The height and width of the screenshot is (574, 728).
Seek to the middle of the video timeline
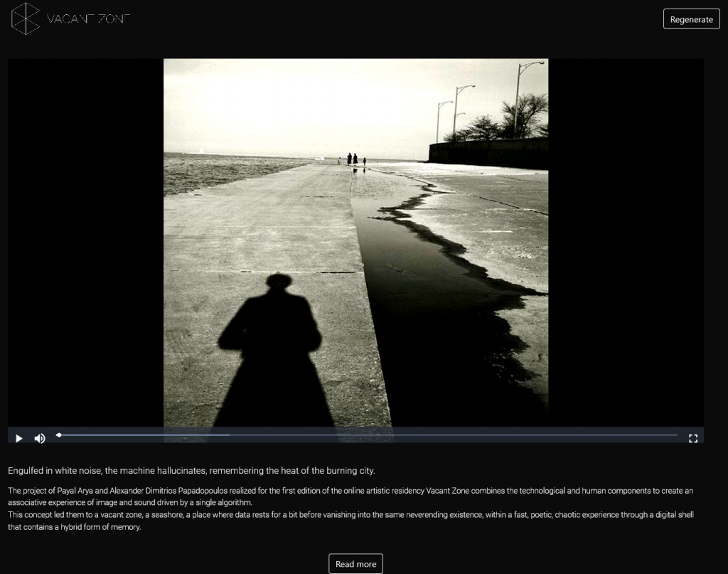coord(368,435)
